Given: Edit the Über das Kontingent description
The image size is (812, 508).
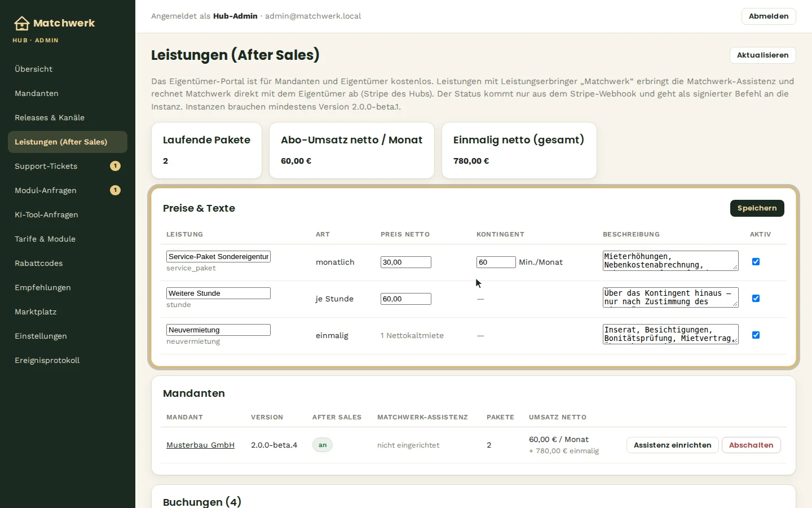Looking at the screenshot, I should [x=670, y=297].
